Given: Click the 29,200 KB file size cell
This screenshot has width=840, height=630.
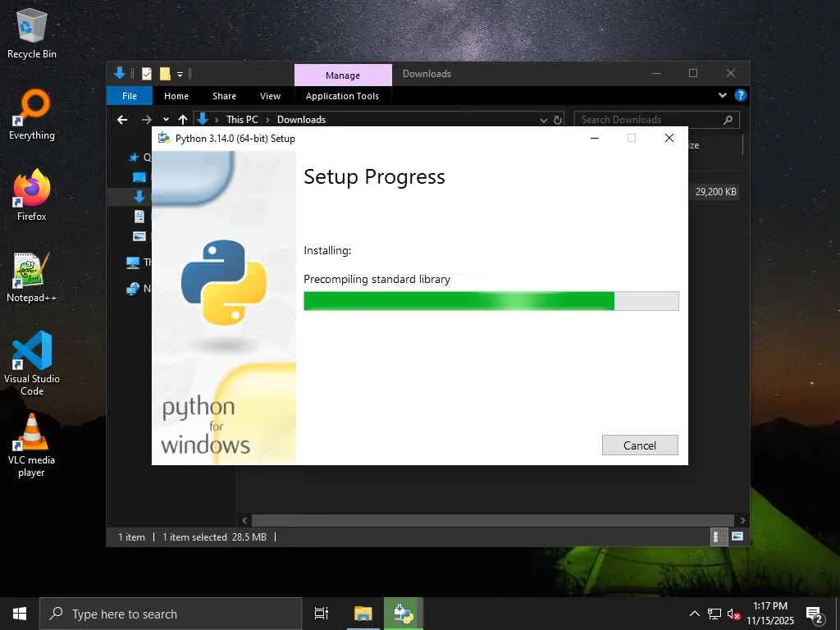Looking at the screenshot, I should (x=715, y=191).
